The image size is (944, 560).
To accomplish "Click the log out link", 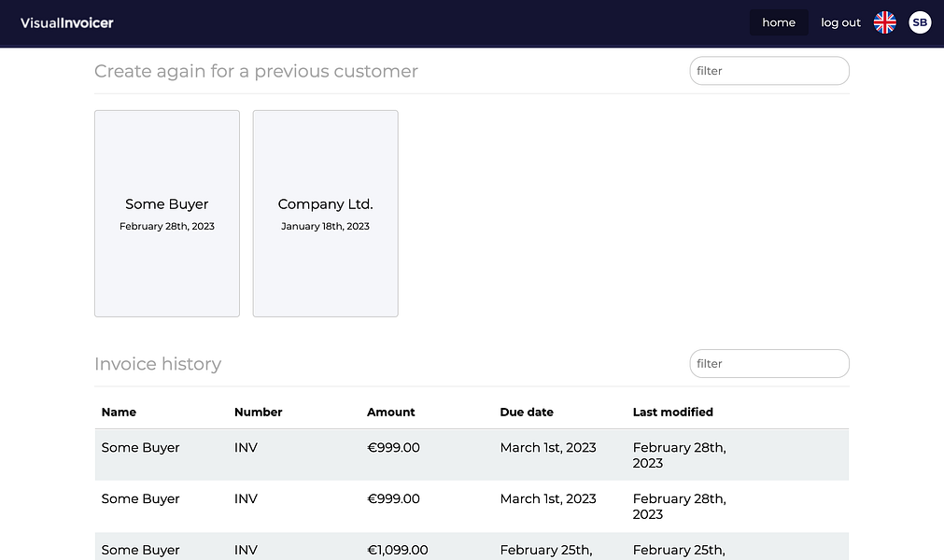I will tap(840, 22).
